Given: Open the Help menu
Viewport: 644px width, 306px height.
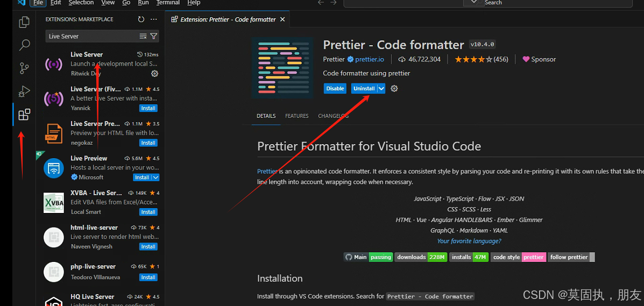Looking at the screenshot, I should click(x=194, y=3).
